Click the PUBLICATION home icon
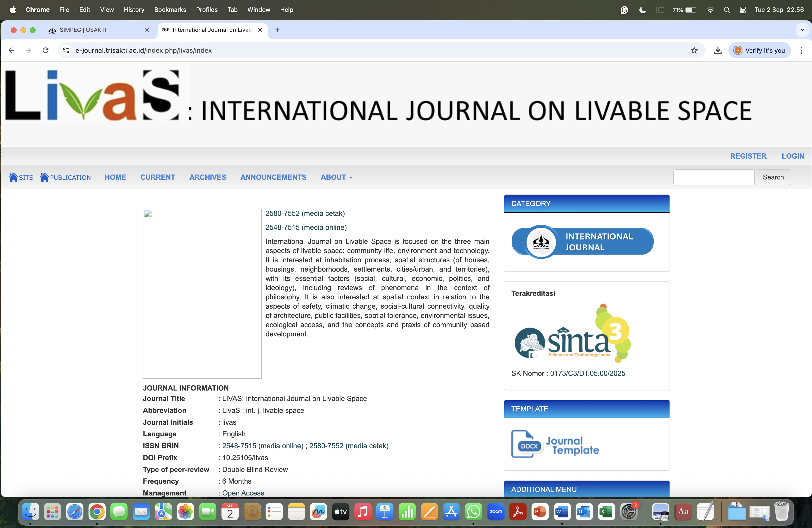Image resolution: width=812 pixels, height=528 pixels. (x=44, y=177)
